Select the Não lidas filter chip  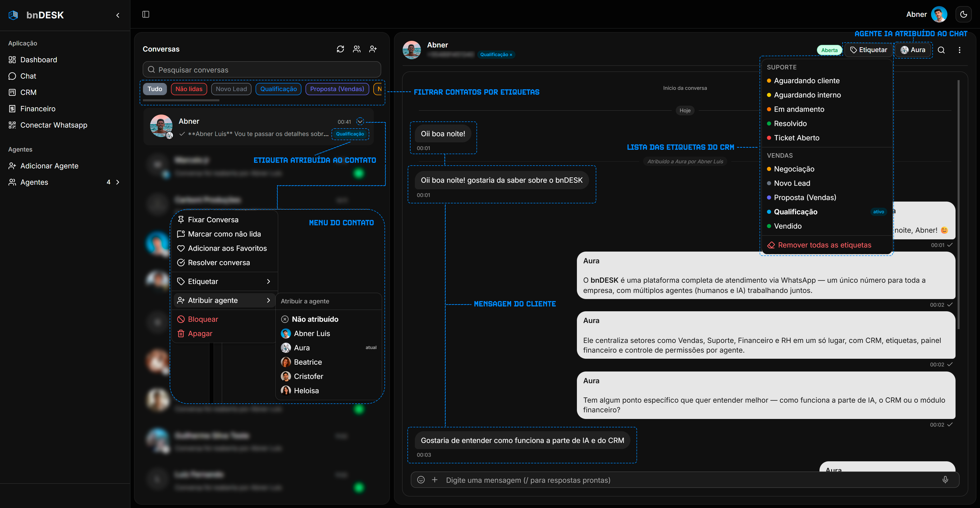[x=189, y=89]
